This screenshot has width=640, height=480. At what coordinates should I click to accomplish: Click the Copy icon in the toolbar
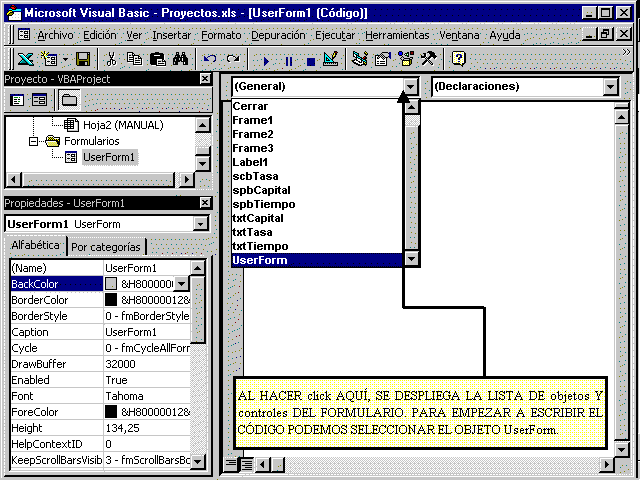134,60
